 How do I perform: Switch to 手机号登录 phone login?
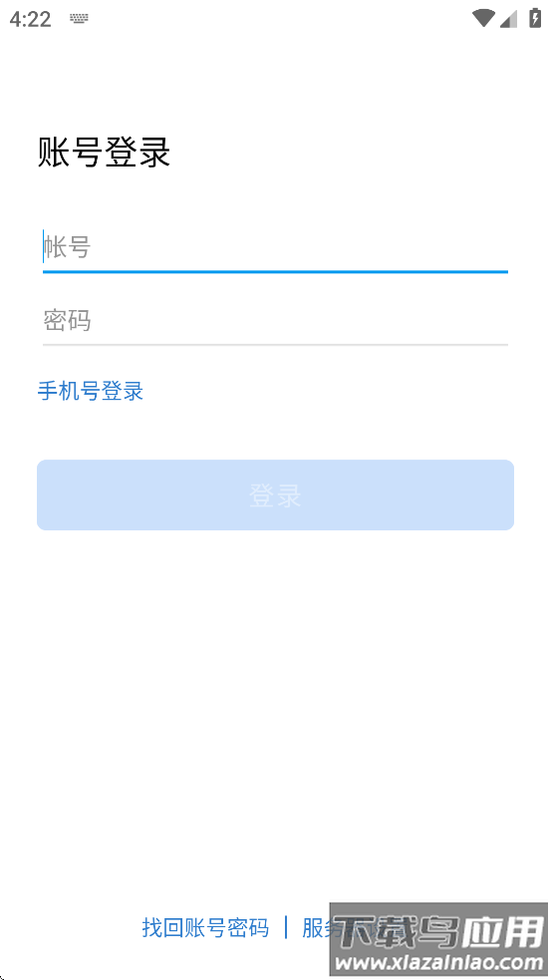tap(91, 391)
